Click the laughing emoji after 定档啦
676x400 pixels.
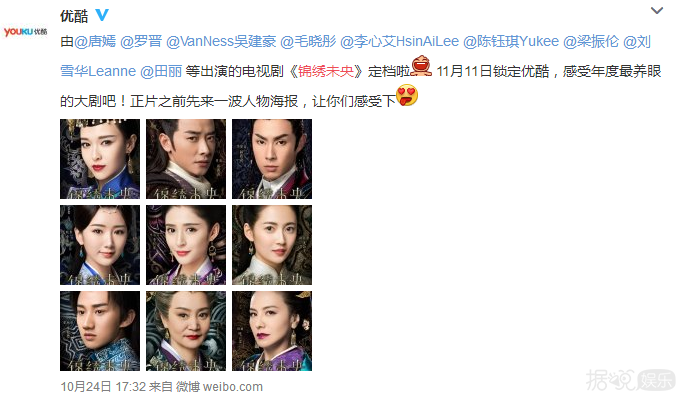(x=421, y=66)
